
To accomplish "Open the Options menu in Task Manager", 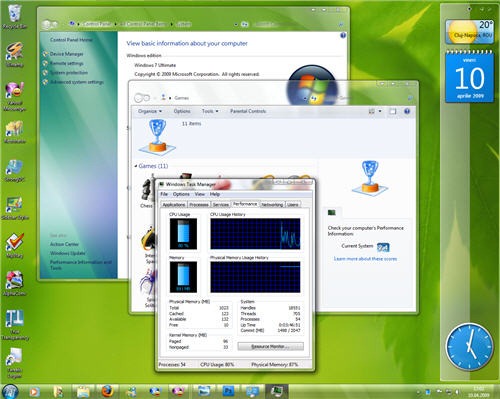I will point(181,194).
